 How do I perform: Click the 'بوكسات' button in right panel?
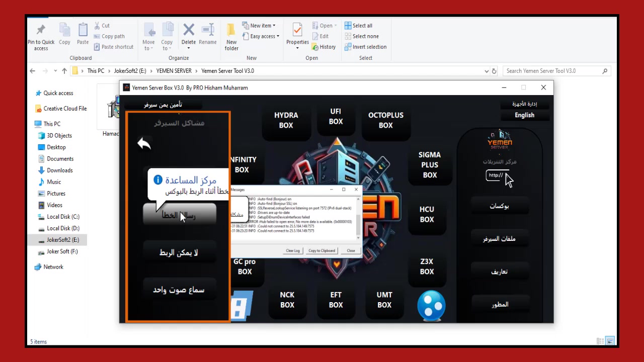(499, 206)
